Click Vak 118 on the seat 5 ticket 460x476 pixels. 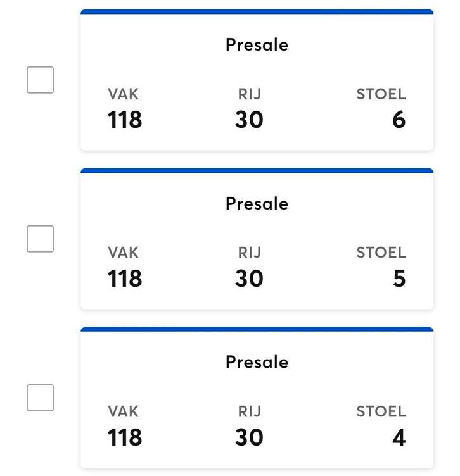[x=124, y=279]
